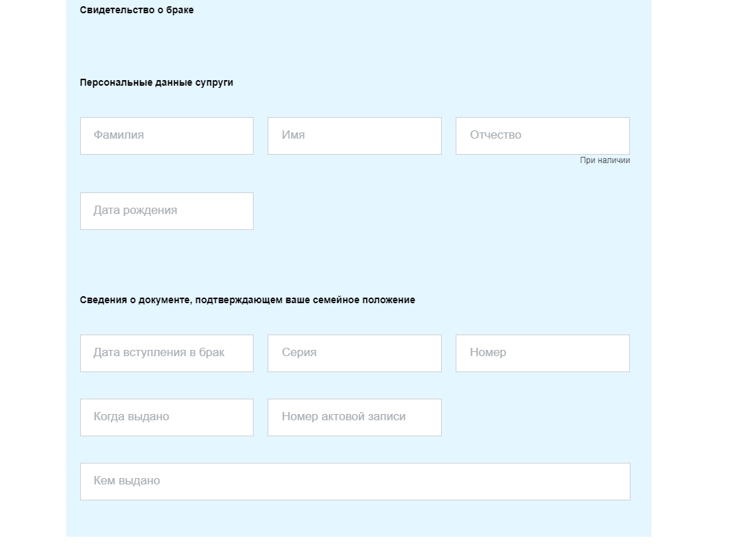This screenshot has height=552, width=756.
Task: Focus the Имя text field
Action: [355, 136]
